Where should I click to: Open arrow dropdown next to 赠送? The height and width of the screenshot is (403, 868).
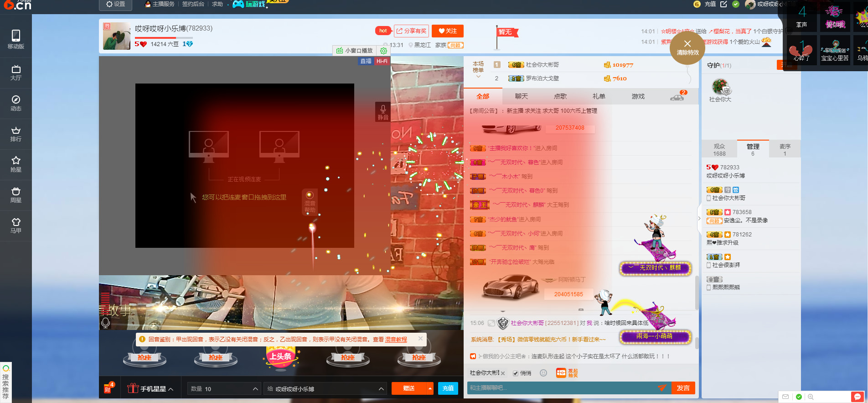point(430,388)
